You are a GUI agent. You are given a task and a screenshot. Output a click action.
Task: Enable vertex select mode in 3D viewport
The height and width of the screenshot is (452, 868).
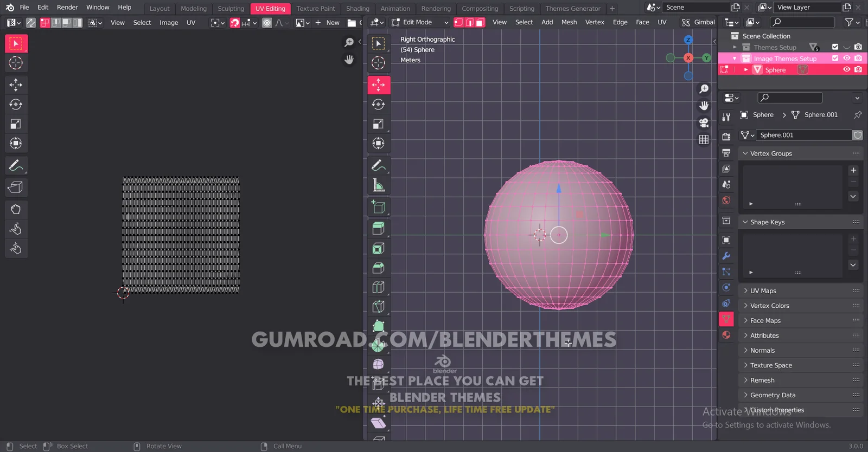point(459,22)
